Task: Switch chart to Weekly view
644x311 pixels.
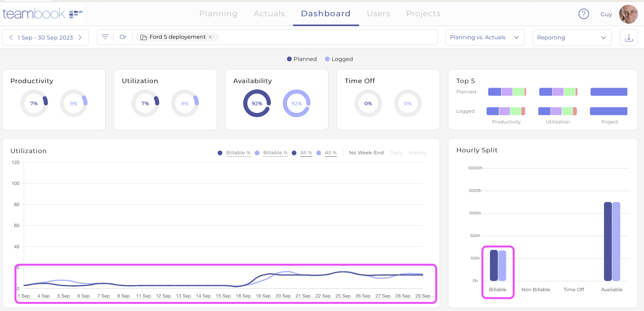Action: tap(417, 153)
